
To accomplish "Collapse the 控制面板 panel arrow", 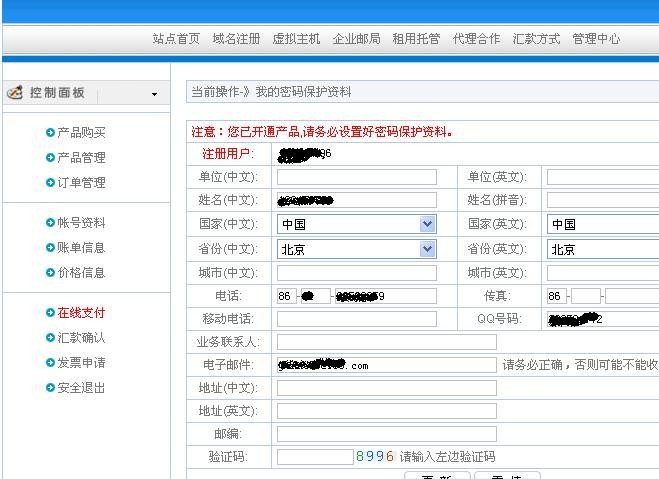I will (x=154, y=94).
